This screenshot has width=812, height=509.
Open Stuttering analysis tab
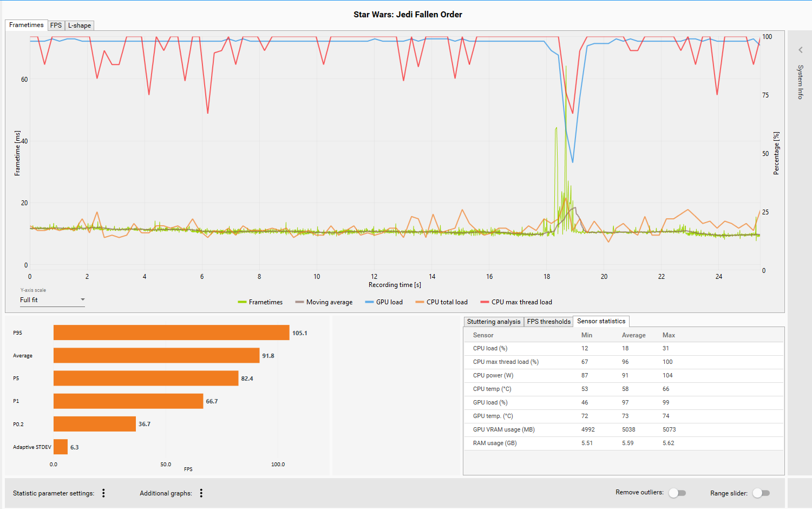tap(494, 322)
